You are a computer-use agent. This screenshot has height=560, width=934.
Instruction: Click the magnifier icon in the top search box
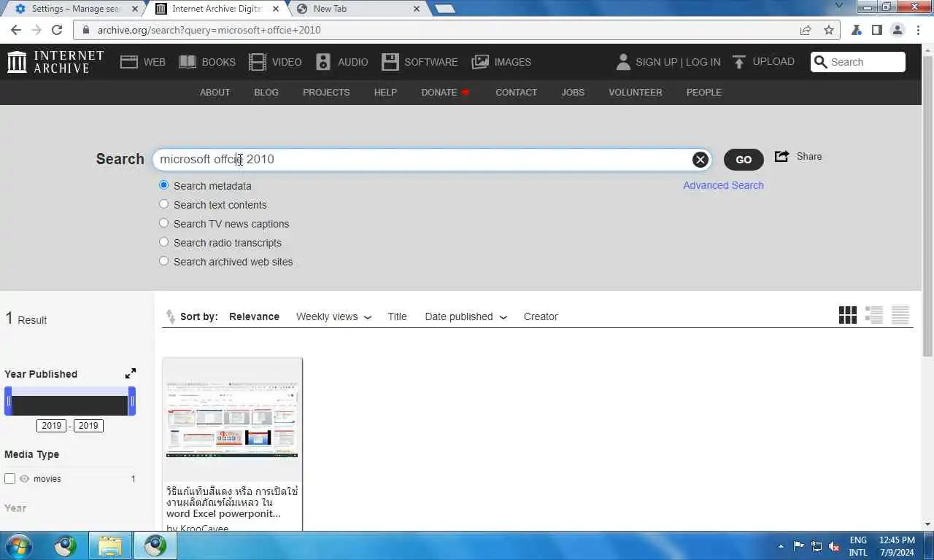tap(821, 62)
